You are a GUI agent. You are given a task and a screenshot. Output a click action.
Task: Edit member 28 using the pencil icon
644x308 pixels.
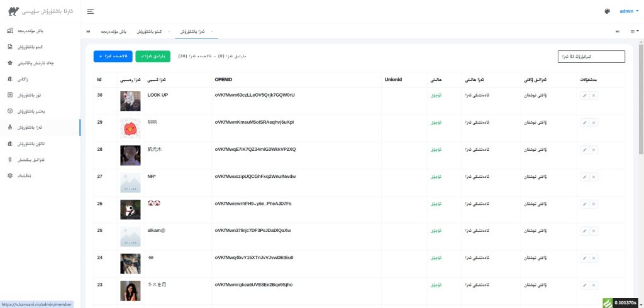[584, 150]
